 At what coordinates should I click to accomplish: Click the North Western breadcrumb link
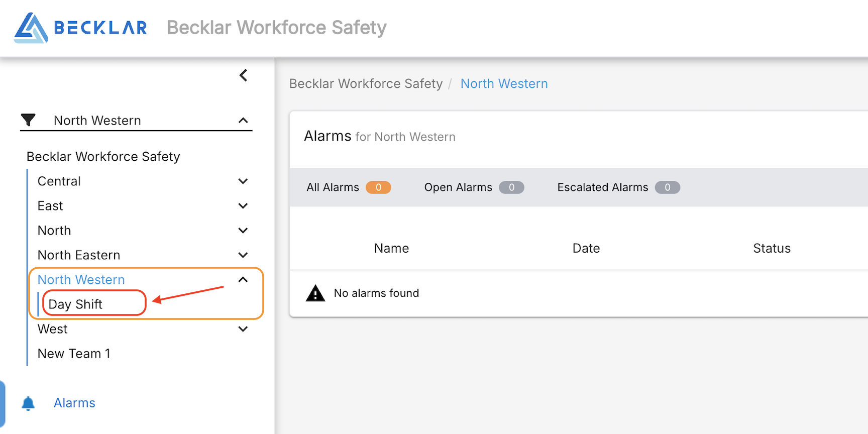point(504,83)
